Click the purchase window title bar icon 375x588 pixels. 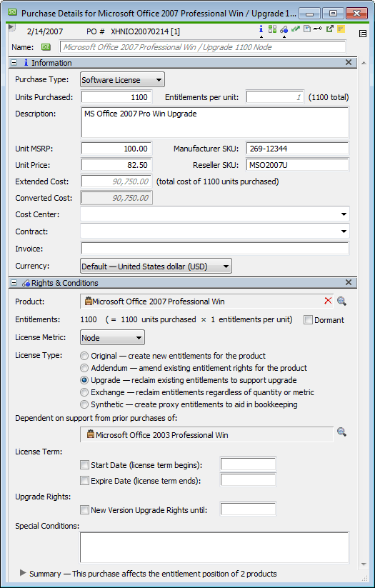13,13
